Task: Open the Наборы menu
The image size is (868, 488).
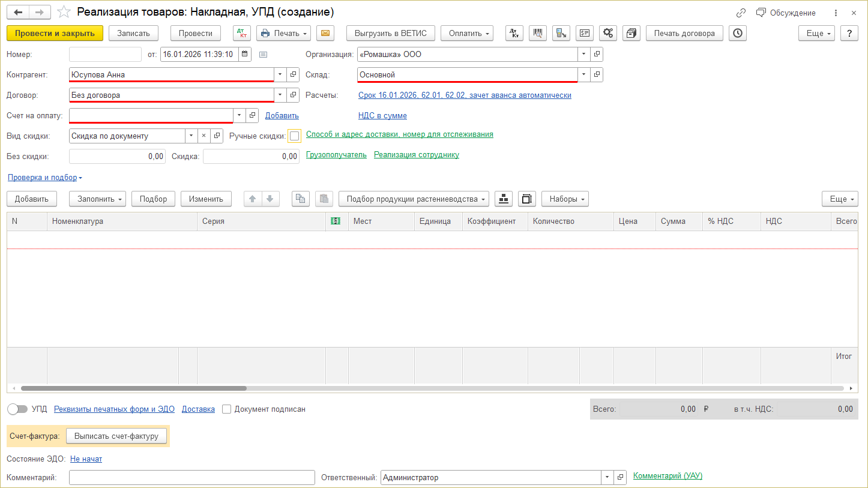Action: click(565, 199)
